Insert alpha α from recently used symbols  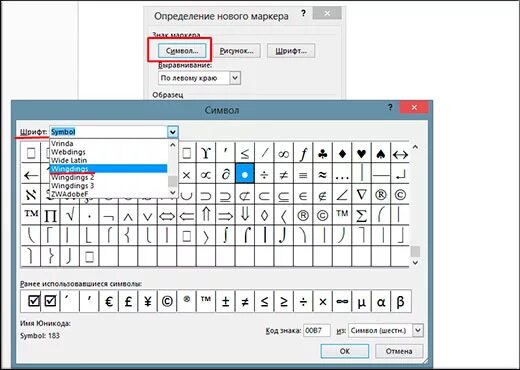(381, 301)
